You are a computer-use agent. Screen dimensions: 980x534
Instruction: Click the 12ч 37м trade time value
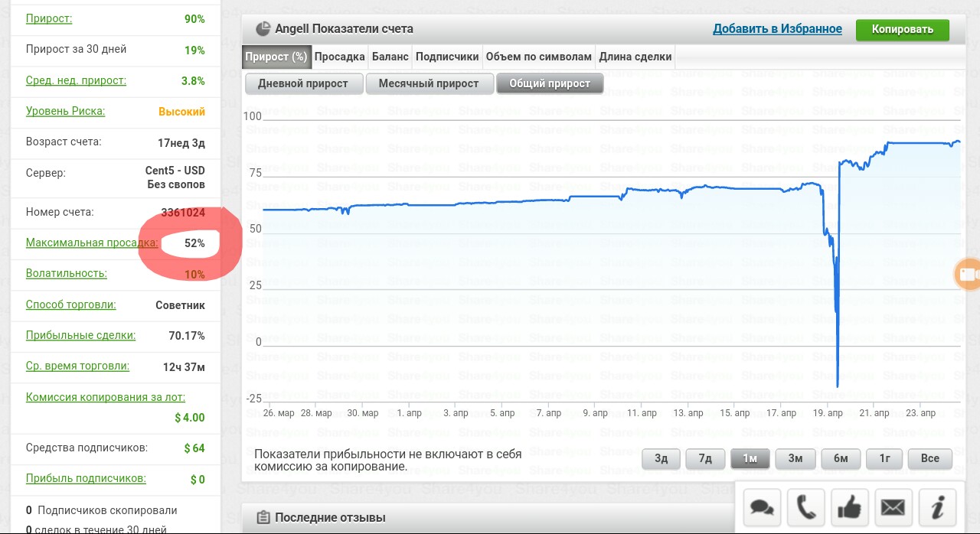[x=184, y=366]
